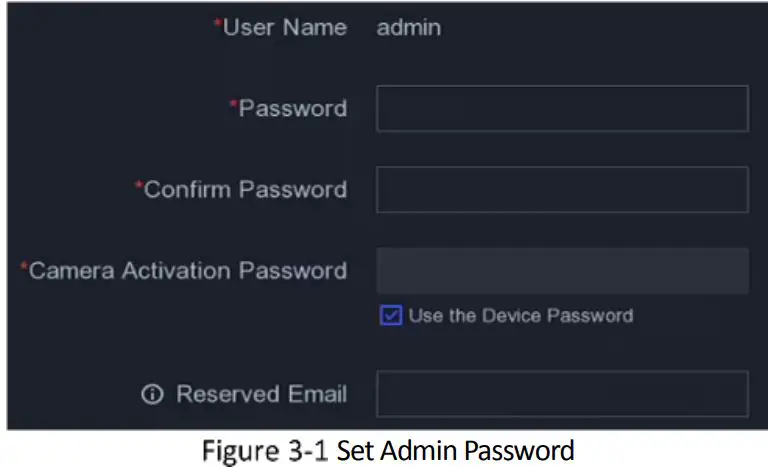The image size is (768, 467).
Task: Click the Camera Activation Password label
Action: click(188, 271)
